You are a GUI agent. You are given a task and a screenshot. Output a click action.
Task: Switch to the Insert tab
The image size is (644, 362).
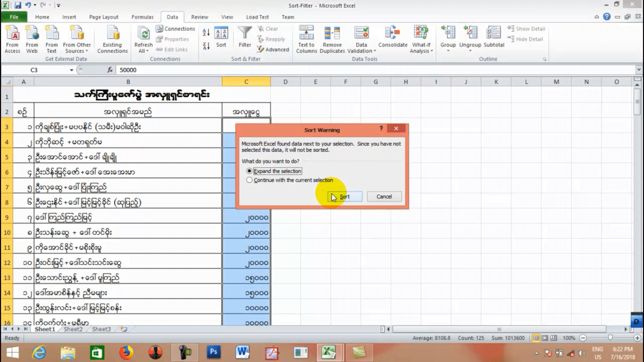tap(69, 17)
